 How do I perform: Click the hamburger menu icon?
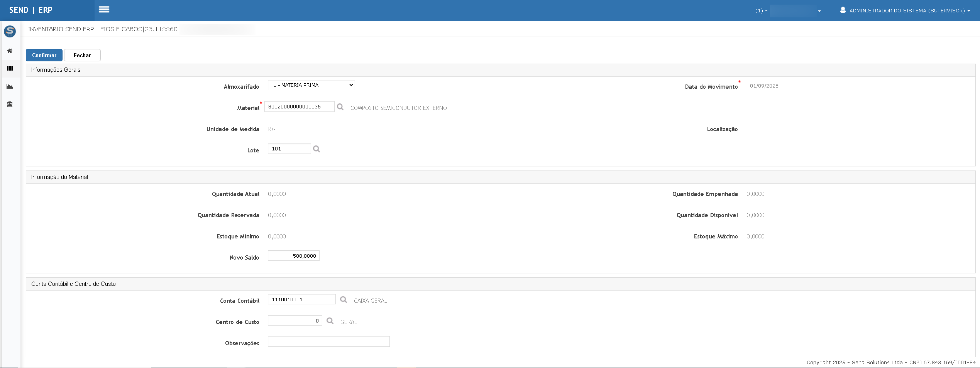tap(104, 10)
